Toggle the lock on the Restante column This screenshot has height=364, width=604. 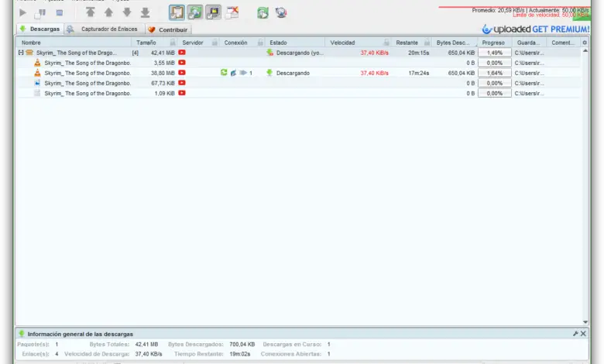(427, 43)
